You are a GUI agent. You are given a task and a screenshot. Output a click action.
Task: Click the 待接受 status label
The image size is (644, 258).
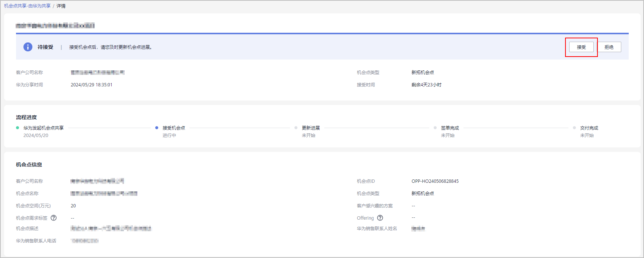click(x=45, y=47)
